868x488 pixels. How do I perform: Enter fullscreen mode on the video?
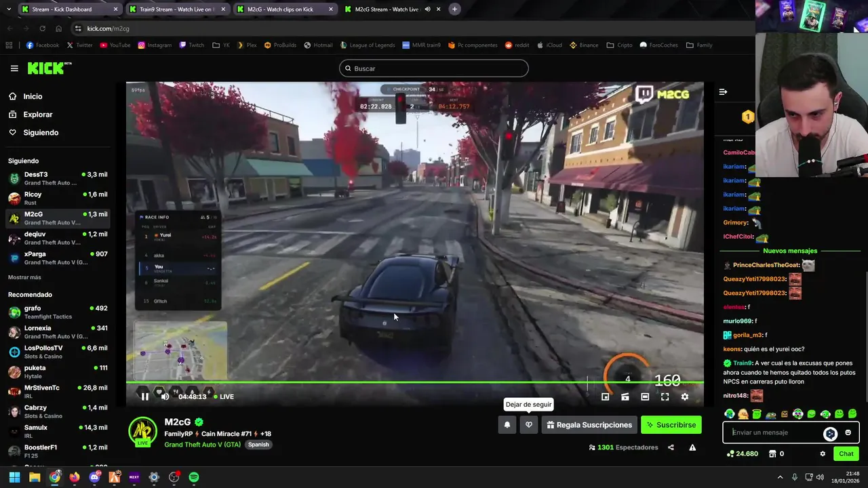click(x=665, y=396)
